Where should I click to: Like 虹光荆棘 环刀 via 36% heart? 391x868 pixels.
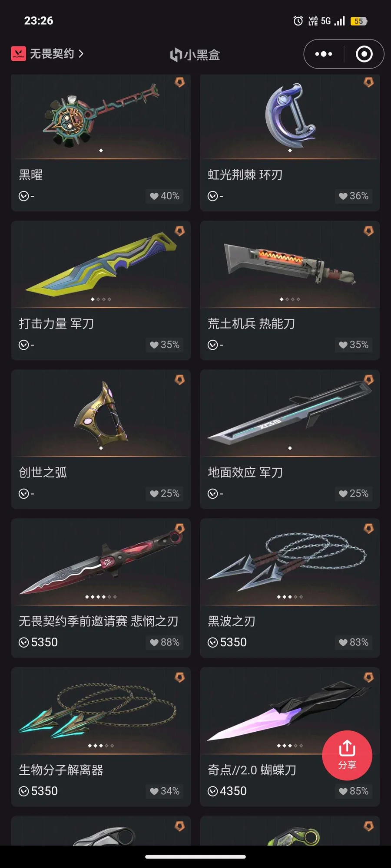click(x=354, y=196)
